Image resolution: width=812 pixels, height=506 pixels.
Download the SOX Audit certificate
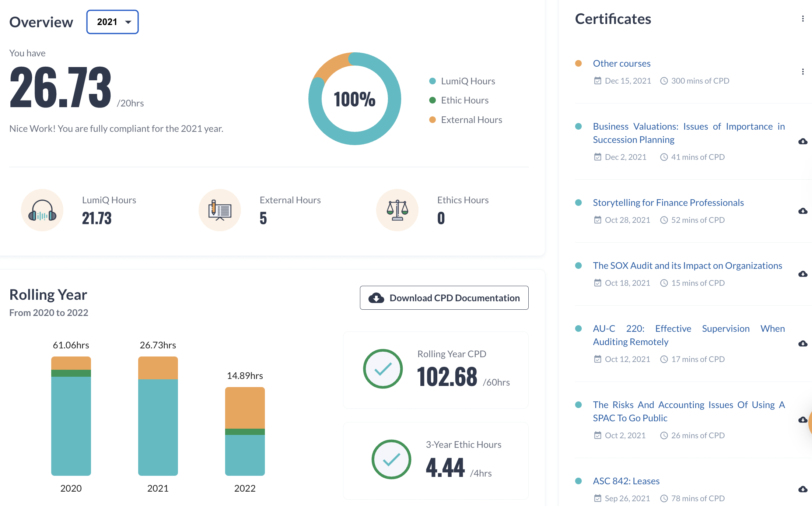803,274
